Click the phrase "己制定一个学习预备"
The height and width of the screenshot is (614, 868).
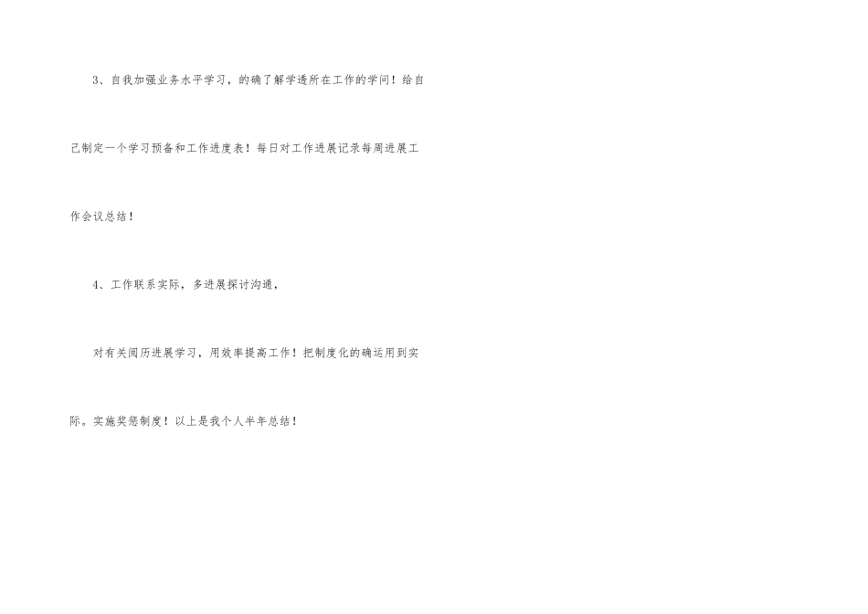(x=122, y=148)
